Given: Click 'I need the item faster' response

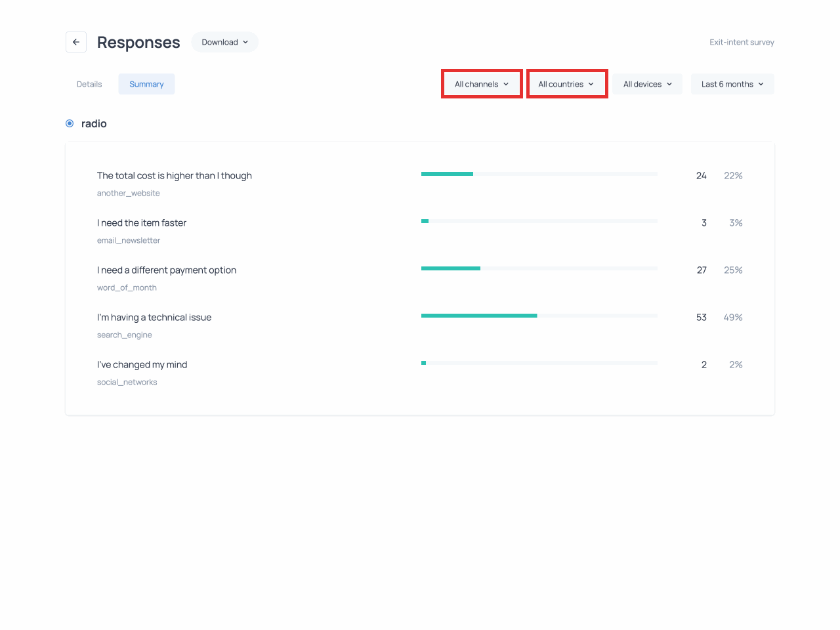Looking at the screenshot, I should click(x=142, y=222).
